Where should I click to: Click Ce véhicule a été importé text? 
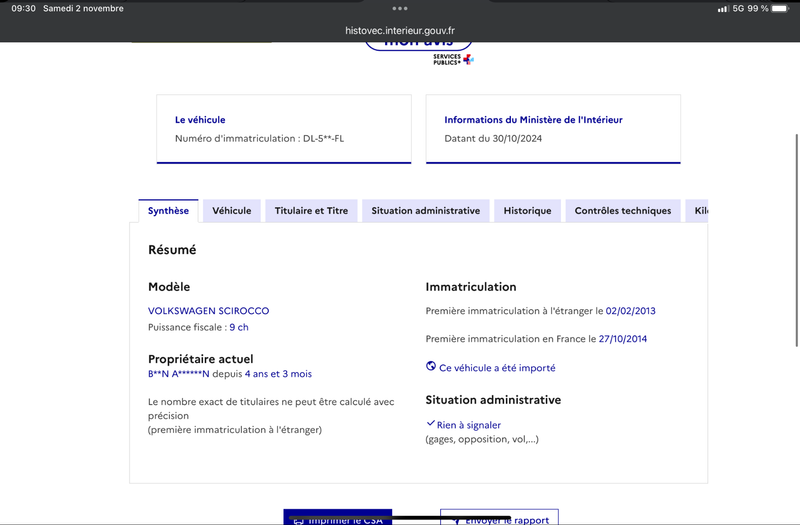[497, 368]
